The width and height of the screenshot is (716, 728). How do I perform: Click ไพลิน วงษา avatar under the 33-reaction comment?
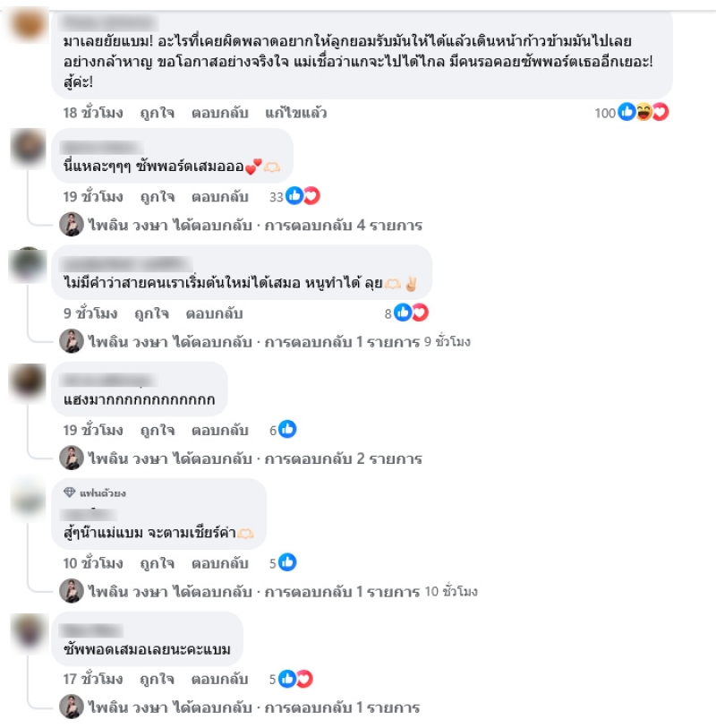(x=72, y=225)
